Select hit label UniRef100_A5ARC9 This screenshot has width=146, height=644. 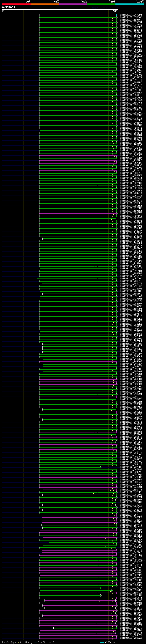131,585
